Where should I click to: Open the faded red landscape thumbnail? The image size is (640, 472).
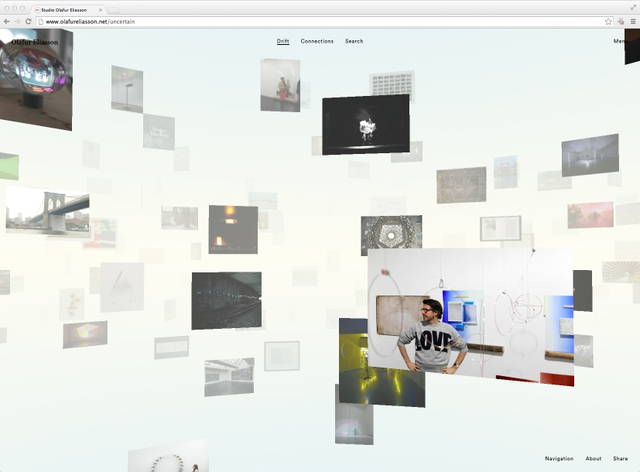pos(590,215)
